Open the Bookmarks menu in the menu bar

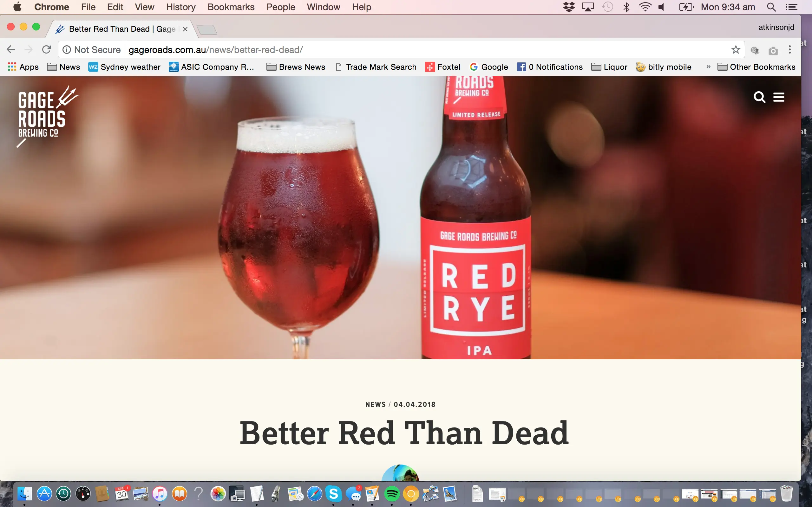tap(231, 7)
